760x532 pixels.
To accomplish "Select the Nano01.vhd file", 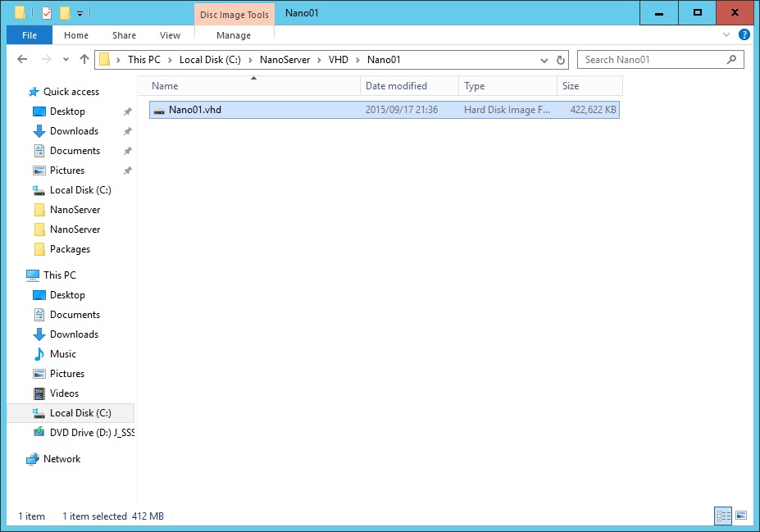I will [x=385, y=110].
